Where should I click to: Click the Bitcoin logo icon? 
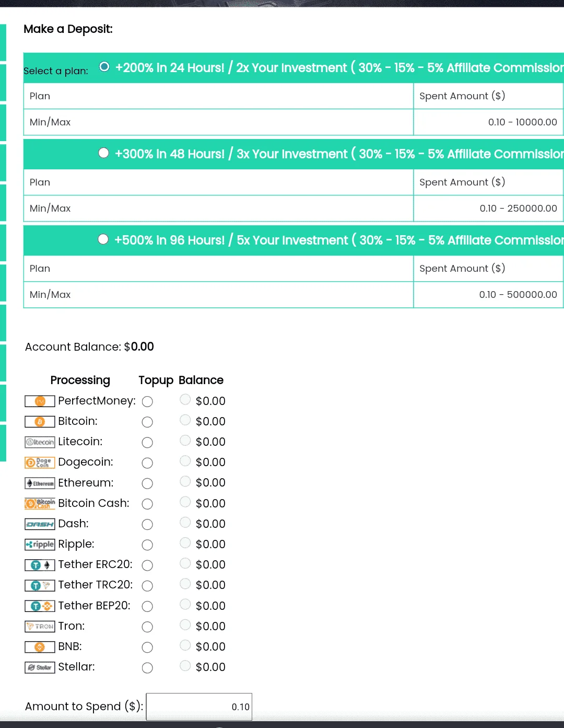pos(40,422)
